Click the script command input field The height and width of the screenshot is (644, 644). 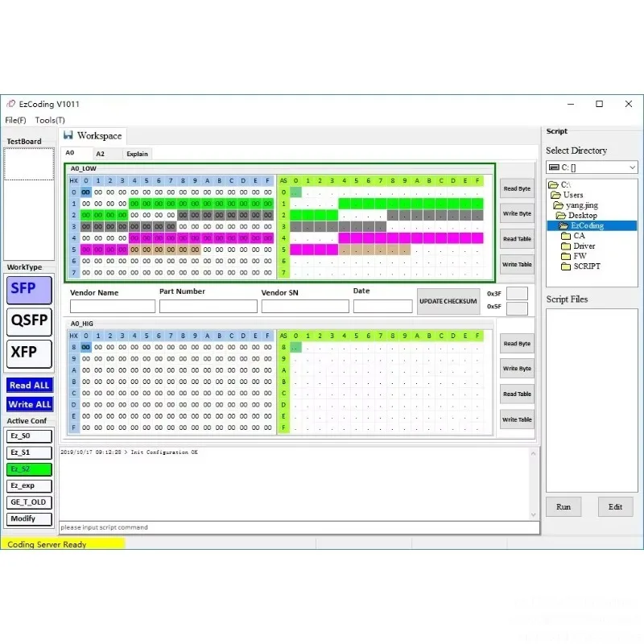tap(299, 527)
